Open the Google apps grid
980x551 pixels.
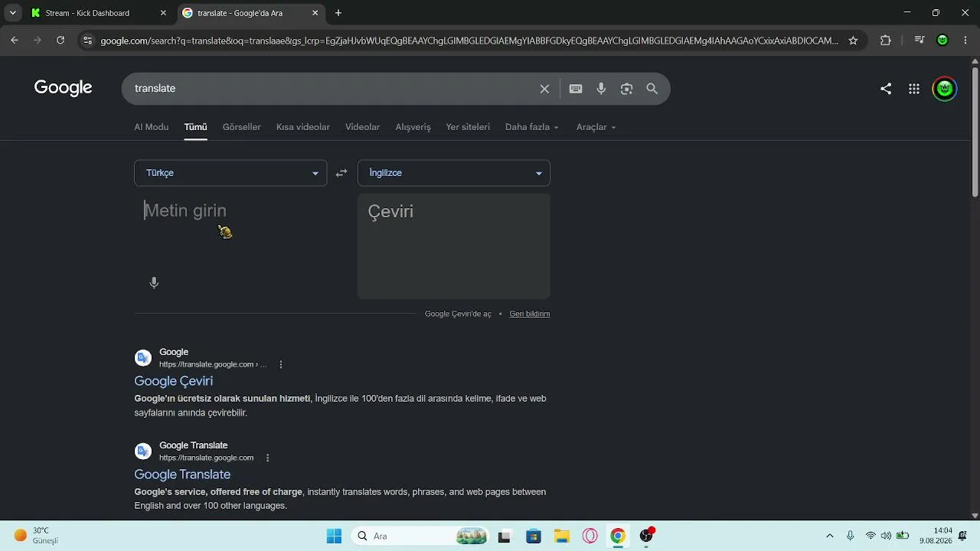(914, 89)
